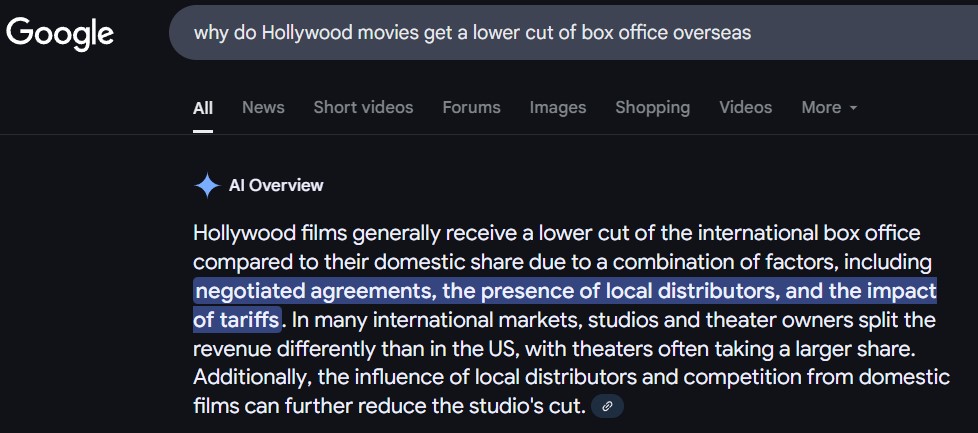Switch to the News tab
This screenshot has height=433, width=978.
(263, 107)
